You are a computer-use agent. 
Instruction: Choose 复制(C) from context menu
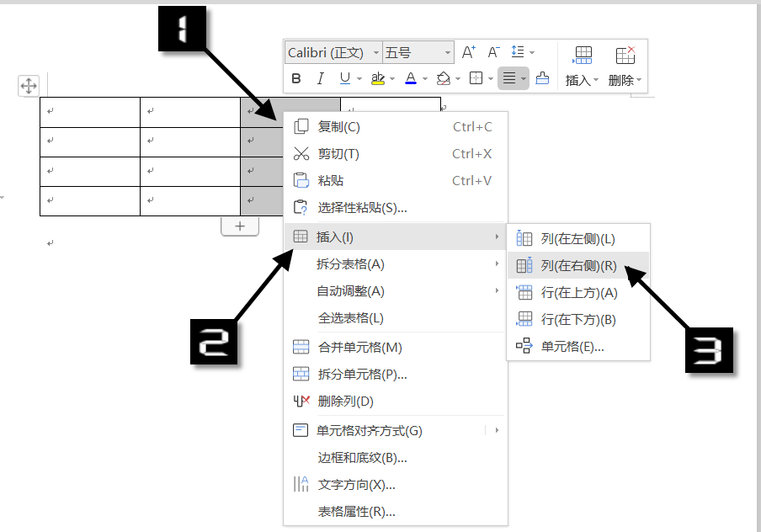click(x=395, y=127)
